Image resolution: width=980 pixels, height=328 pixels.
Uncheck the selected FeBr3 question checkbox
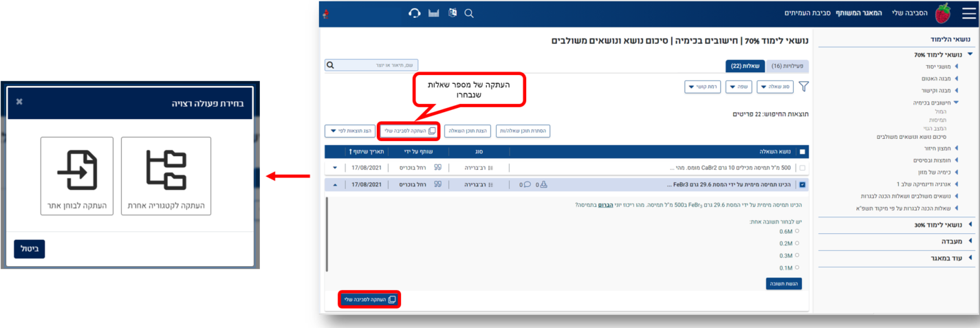coord(803,184)
